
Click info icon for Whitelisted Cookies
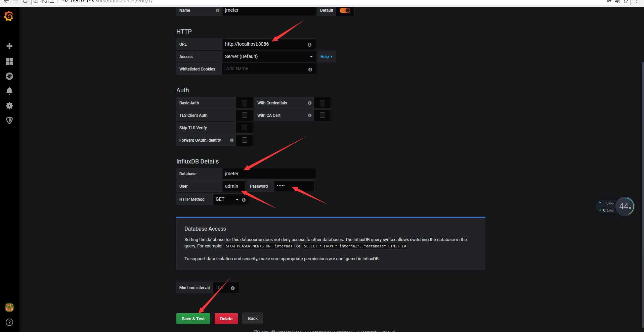click(x=310, y=69)
